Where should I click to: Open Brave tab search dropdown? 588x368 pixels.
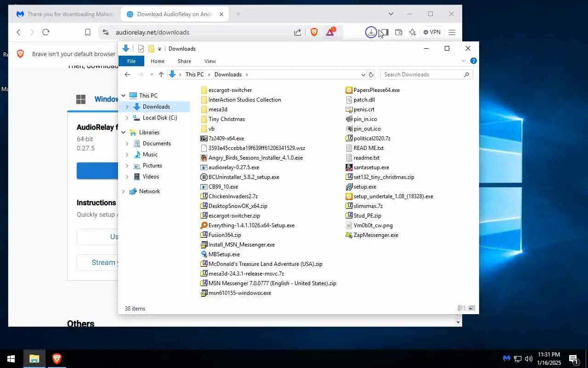(391, 14)
